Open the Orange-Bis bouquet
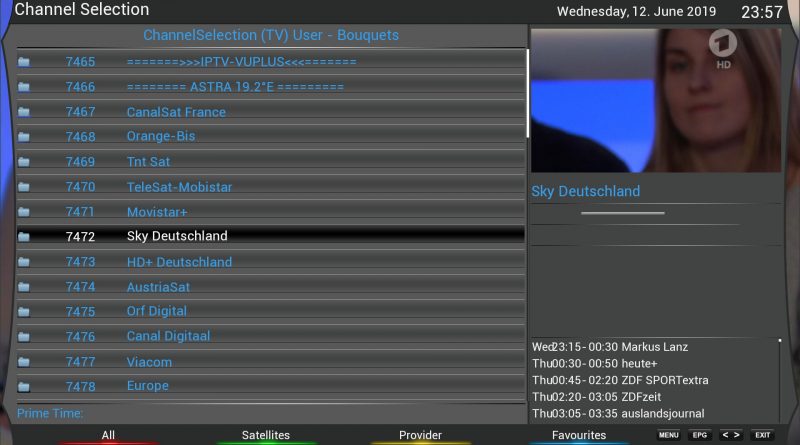 tap(270, 137)
